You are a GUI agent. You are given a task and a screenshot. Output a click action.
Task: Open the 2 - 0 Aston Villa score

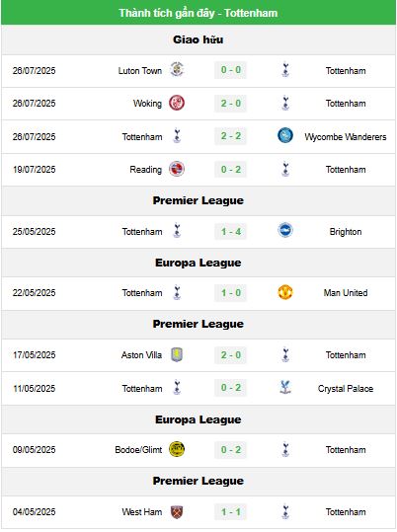pos(230,355)
